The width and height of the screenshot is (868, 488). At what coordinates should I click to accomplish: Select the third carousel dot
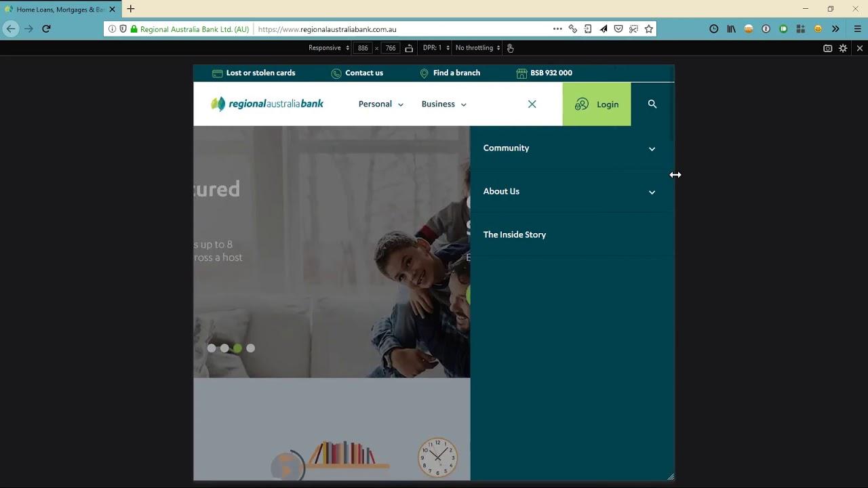coord(237,348)
